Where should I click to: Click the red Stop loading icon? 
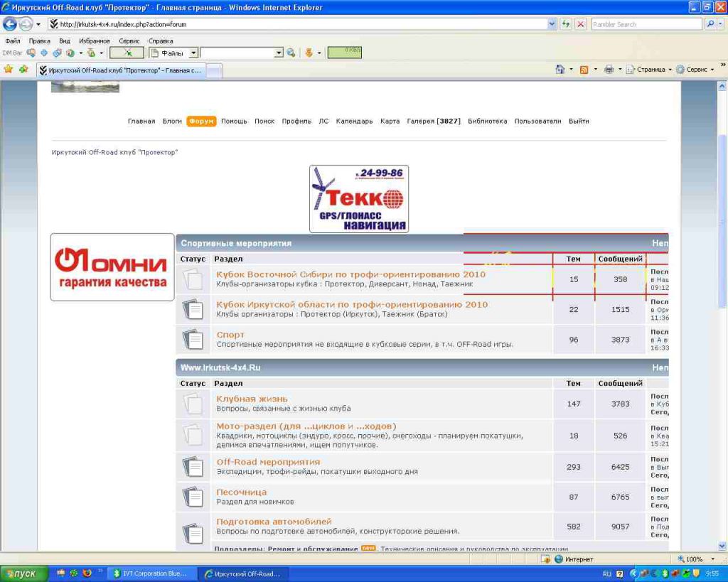(581, 23)
